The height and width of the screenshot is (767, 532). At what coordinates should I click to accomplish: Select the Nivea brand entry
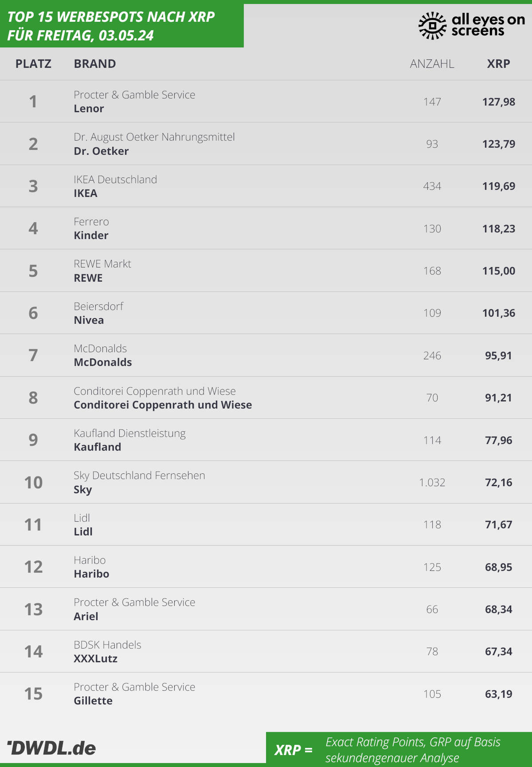[x=89, y=320]
